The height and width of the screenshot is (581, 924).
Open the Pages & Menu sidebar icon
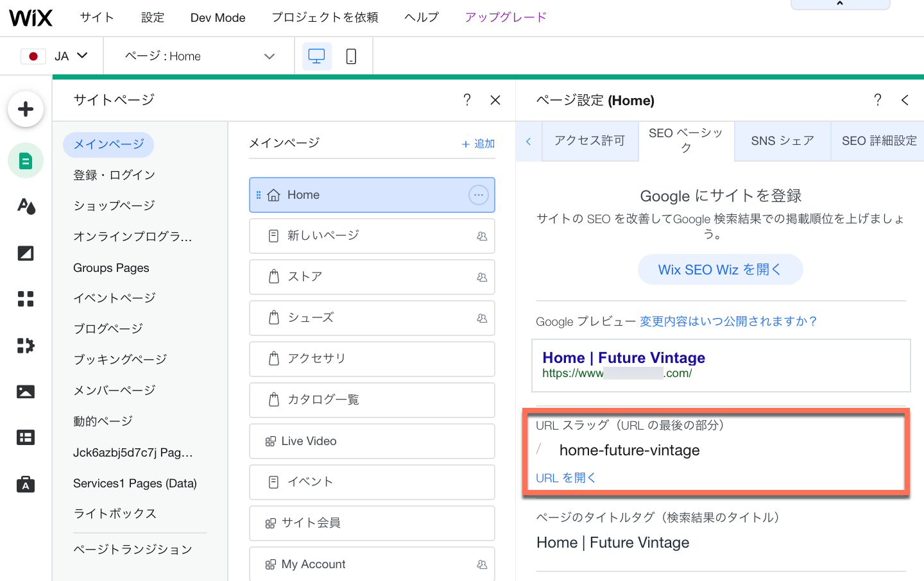(x=26, y=160)
